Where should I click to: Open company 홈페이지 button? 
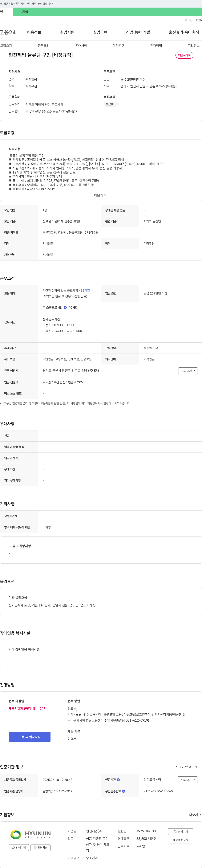pos(181,832)
